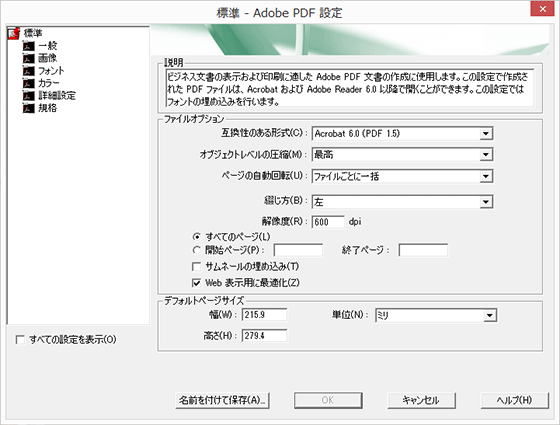Open the オブジェクトレベルの圧縮 dropdown
The height and width of the screenshot is (425, 560).
[402, 155]
